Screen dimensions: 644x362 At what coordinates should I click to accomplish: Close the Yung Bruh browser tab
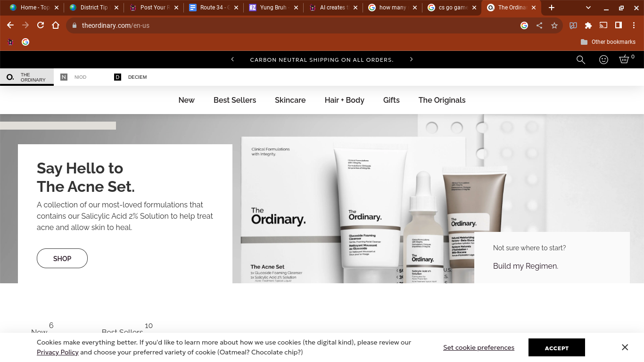point(296,8)
